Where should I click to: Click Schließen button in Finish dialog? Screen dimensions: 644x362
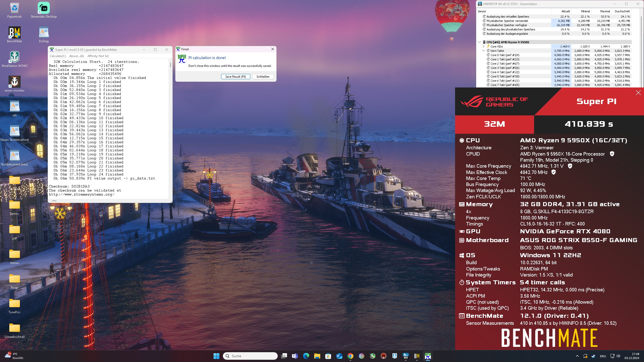pyautogui.click(x=263, y=77)
